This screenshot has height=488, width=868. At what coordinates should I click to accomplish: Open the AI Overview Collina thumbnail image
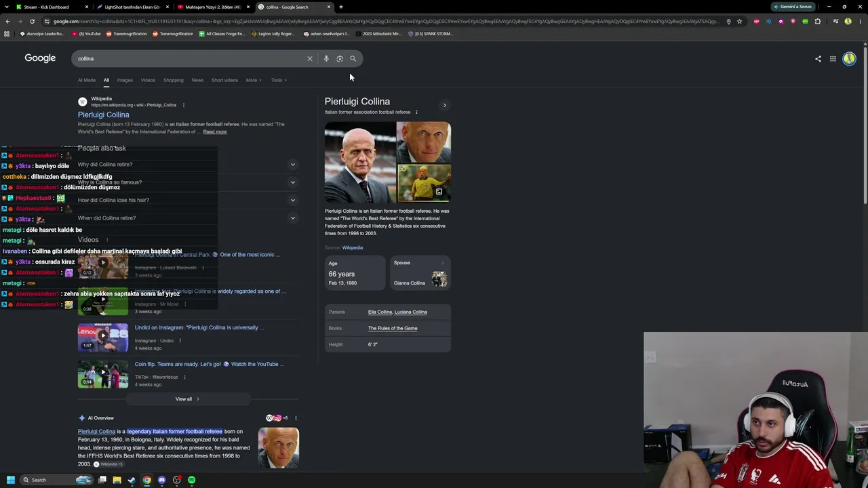click(x=279, y=448)
